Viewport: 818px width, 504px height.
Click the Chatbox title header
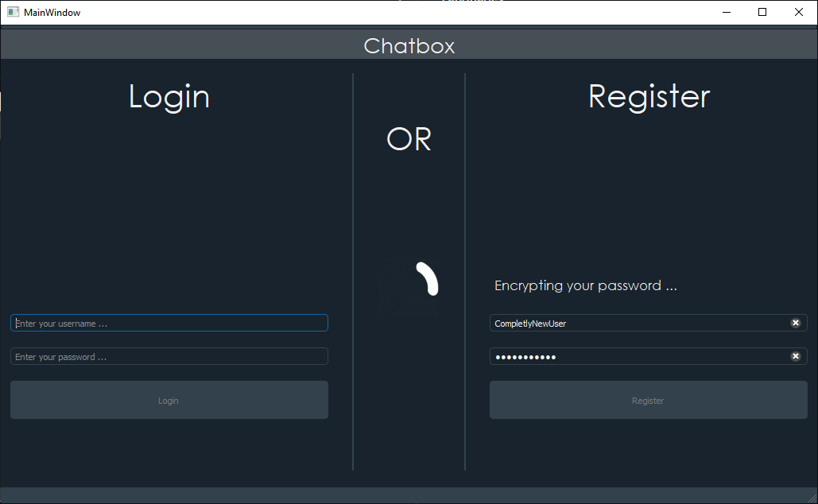pos(409,46)
